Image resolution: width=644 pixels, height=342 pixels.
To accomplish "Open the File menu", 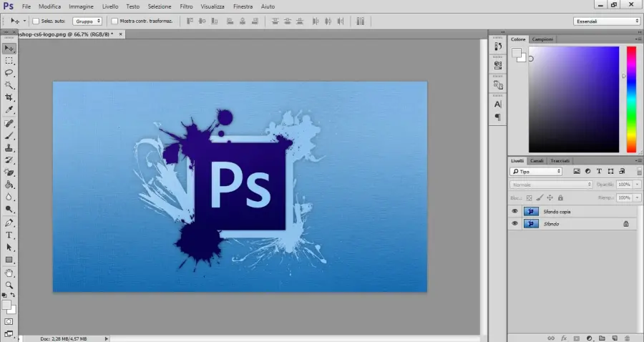I will 26,6.
